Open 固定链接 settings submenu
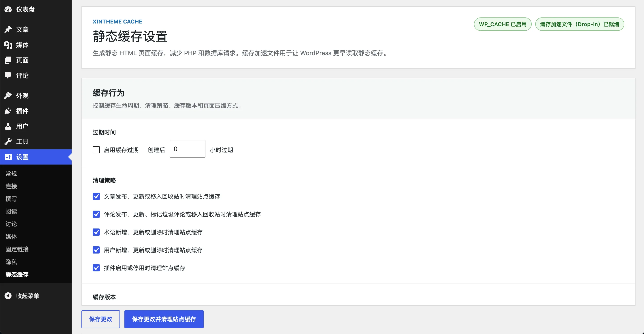 tap(17, 249)
